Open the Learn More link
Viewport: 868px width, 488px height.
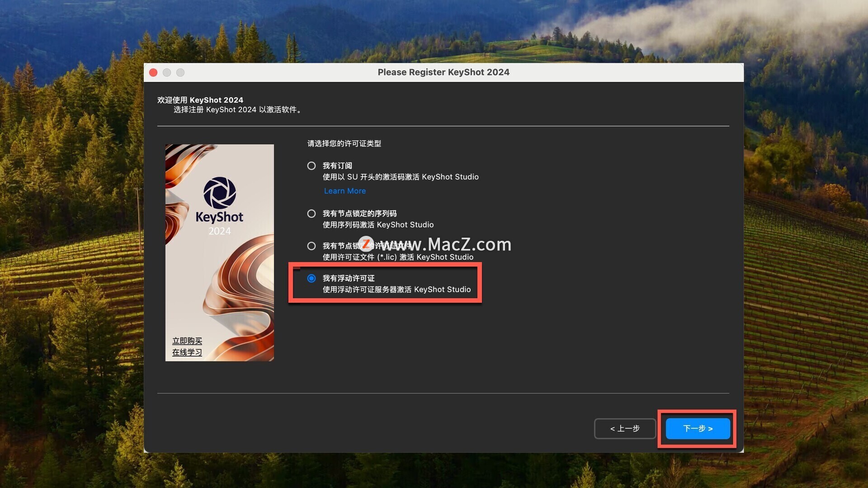tap(345, 191)
